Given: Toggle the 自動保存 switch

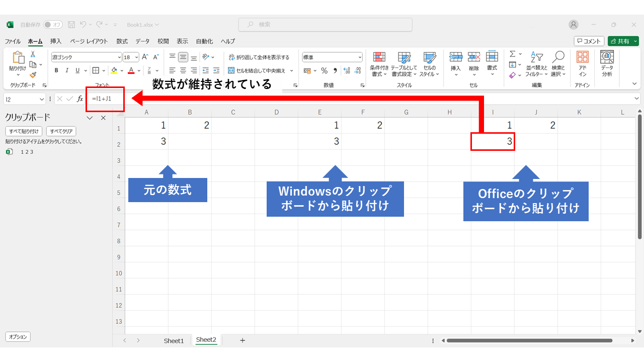Looking at the screenshot, I should [x=53, y=25].
